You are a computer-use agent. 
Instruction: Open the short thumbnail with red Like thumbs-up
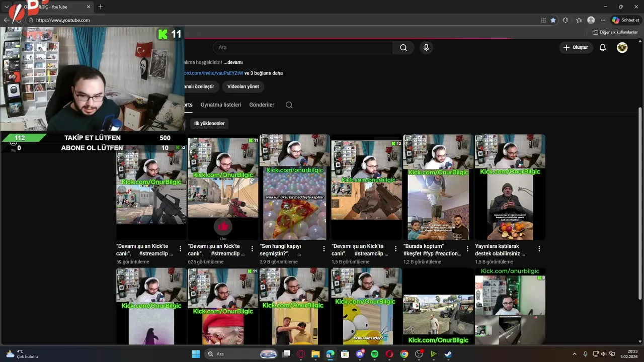coord(223,187)
